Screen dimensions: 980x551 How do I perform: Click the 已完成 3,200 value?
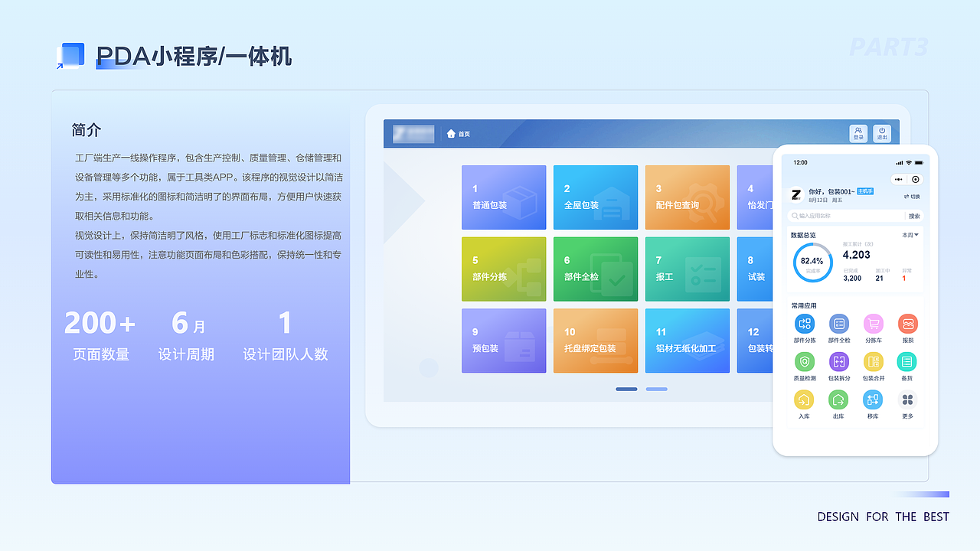852,279
